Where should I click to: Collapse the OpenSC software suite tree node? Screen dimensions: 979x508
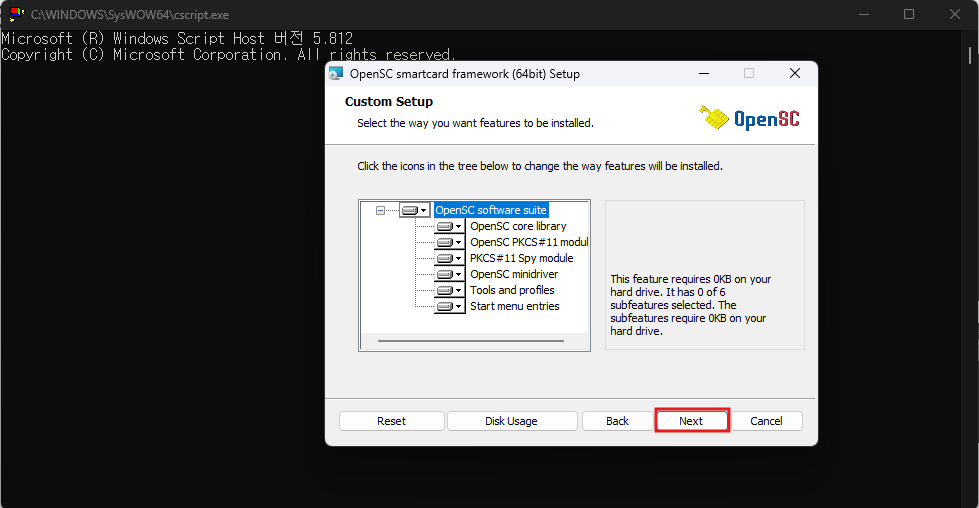click(x=380, y=210)
